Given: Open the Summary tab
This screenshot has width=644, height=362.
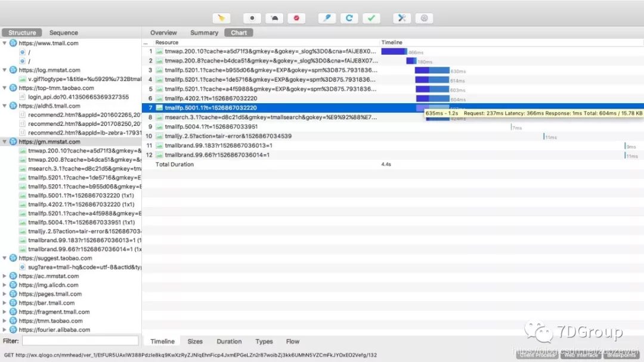Looking at the screenshot, I should 204,32.
